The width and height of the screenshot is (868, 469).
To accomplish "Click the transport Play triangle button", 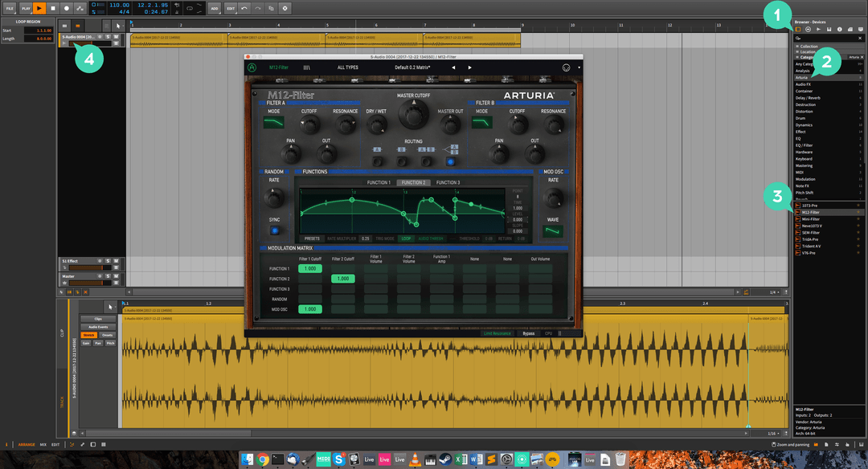I will [x=39, y=8].
